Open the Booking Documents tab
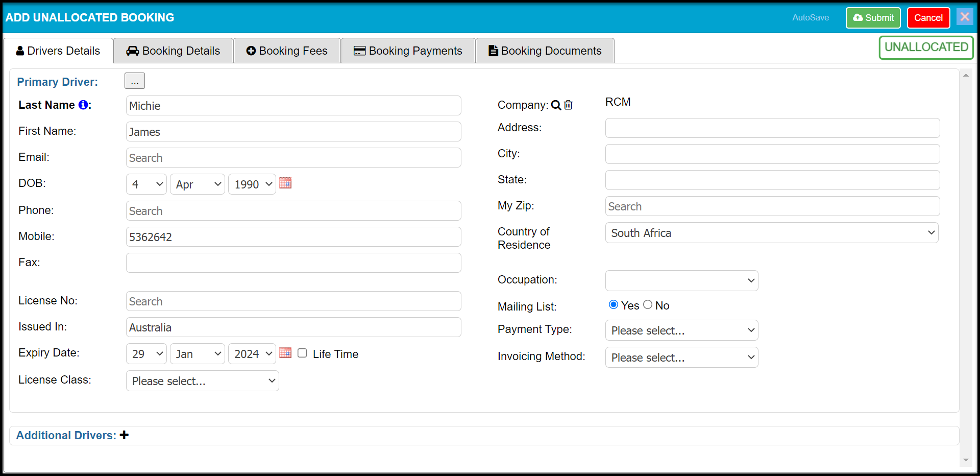 545,51
